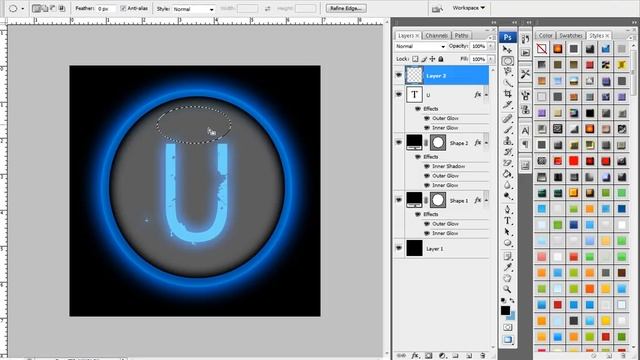The width and height of the screenshot is (640, 360).
Task: Open the Workspace dropdown menu
Action: (x=469, y=8)
